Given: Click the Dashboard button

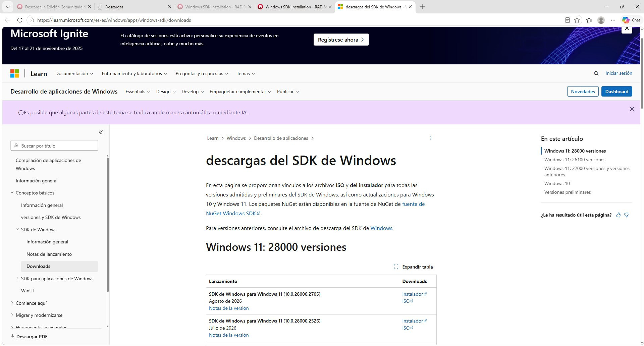Looking at the screenshot, I should [x=616, y=92].
